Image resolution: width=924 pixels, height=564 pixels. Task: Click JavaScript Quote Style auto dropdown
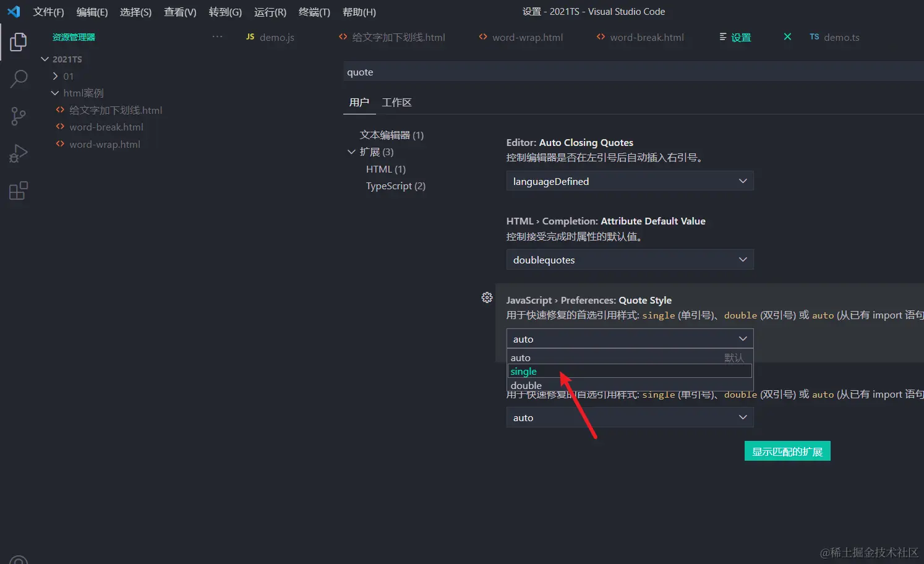[630, 339]
